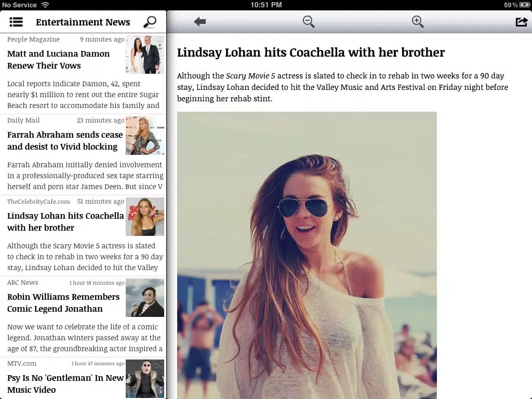Image resolution: width=532 pixels, height=399 pixels.
Task: Click the 59% battery percentage
Action: click(x=511, y=5)
